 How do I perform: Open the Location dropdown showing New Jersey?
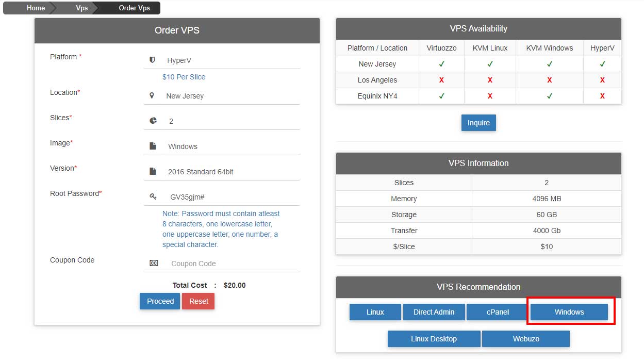[x=230, y=96]
